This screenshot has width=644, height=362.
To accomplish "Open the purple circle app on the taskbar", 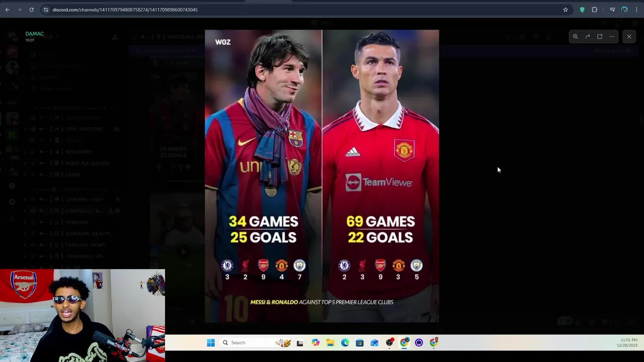I will pyautogui.click(x=419, y=343).
